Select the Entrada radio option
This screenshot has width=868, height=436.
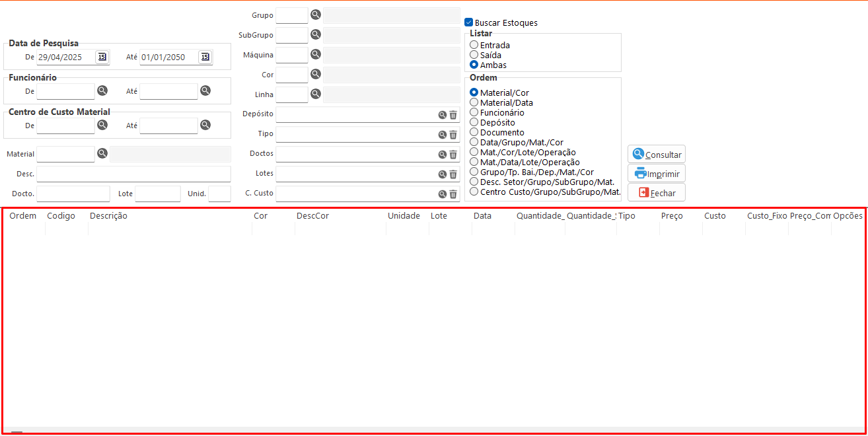point(474,46)
